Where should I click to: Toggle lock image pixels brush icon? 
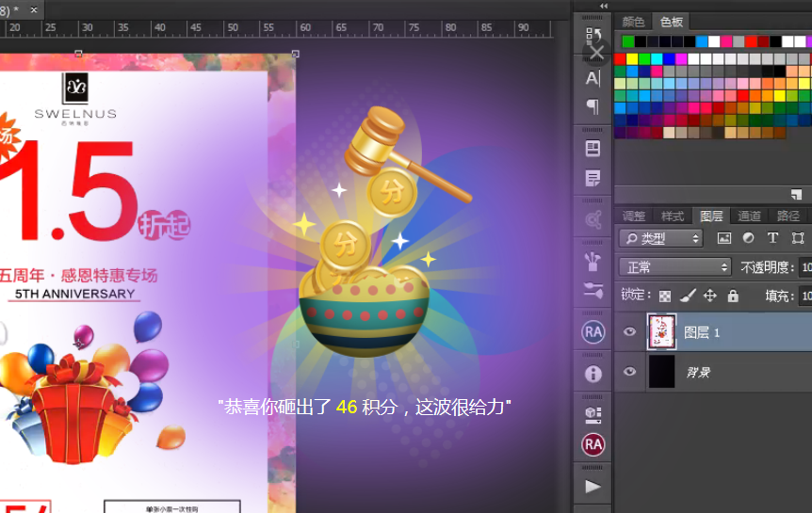[x=688, y=296]
